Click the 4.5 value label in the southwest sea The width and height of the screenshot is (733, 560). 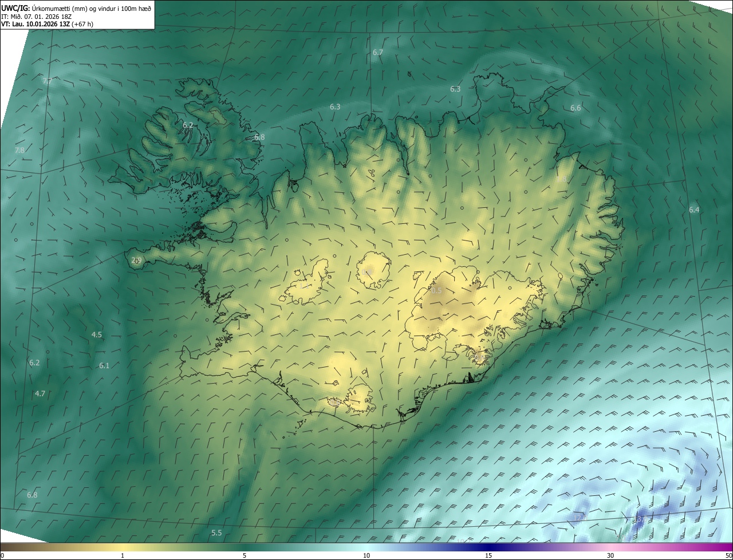(x=97, y=334)
